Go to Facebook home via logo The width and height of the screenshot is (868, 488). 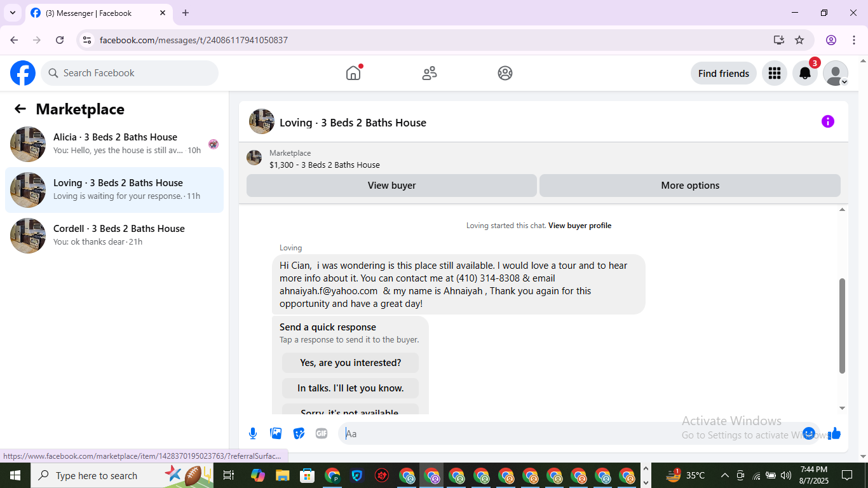click(x=23, y=73)
